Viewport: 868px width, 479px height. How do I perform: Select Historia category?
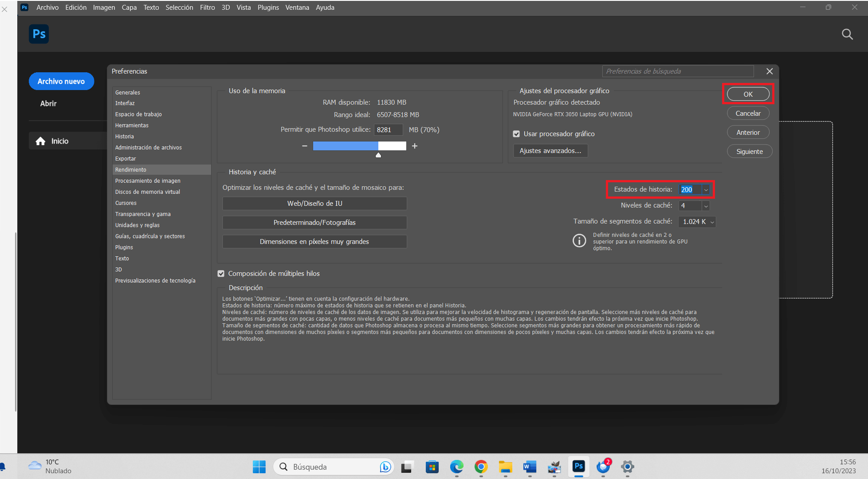click(x=124, y=136)
